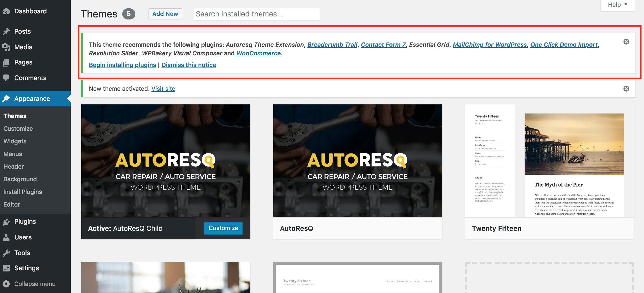Open the MailChimp for WordPress link
This screenshot has height=293, width=644.
(490, 45)
